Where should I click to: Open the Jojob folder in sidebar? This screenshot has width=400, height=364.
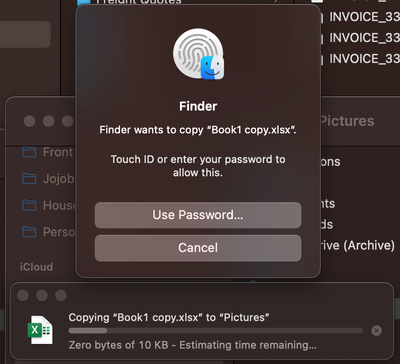(48, 179)
